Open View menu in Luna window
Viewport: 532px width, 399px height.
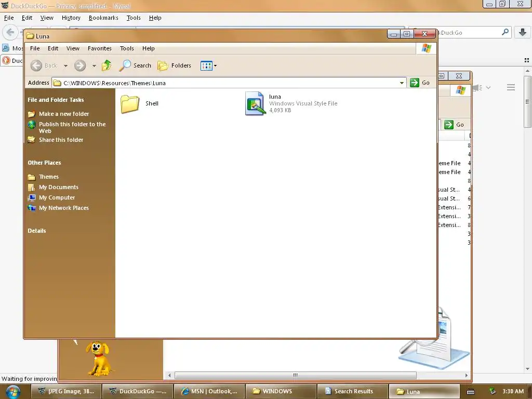tap(73, 48)
